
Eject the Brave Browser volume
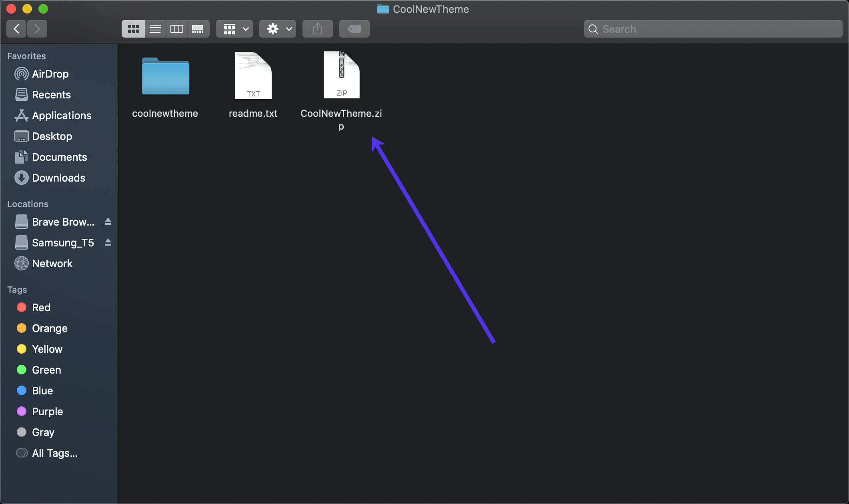point(108,222)
